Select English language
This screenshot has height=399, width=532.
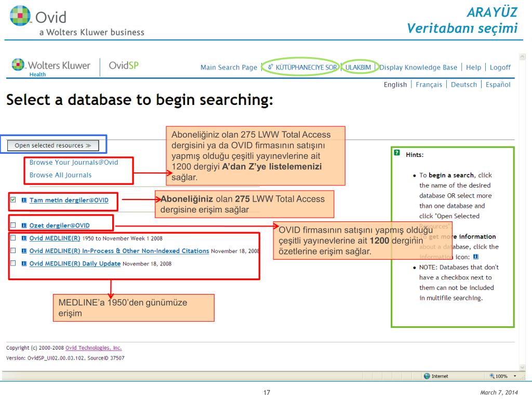[395, 85]
